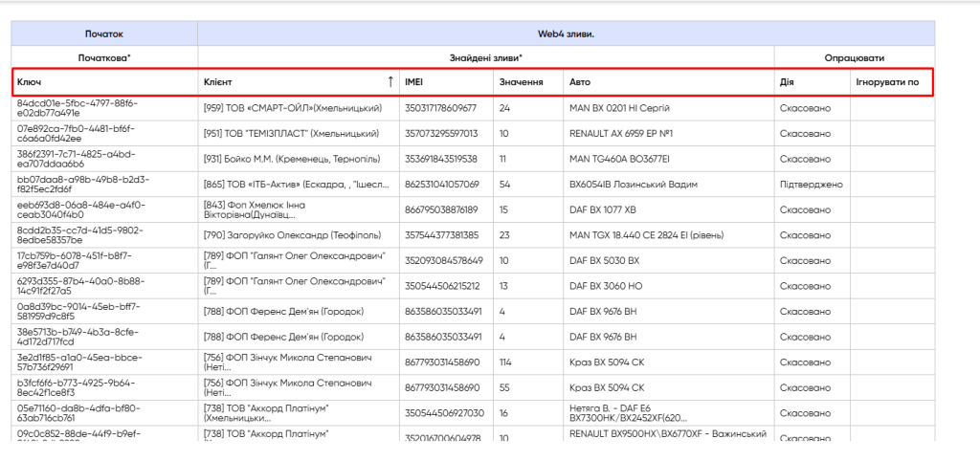This screenshot has height=461, width=980.
Task: Click IMEI 862531041057069
Action: pos(442,185)
